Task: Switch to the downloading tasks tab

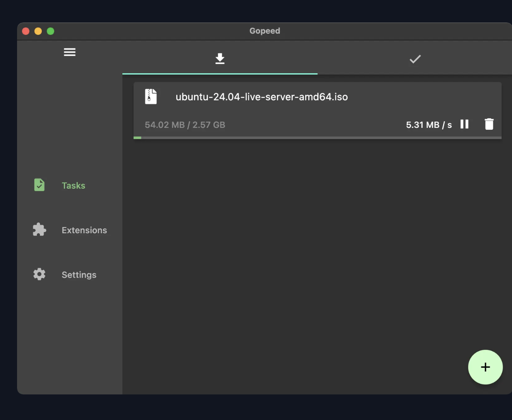Action: [220, 59]
